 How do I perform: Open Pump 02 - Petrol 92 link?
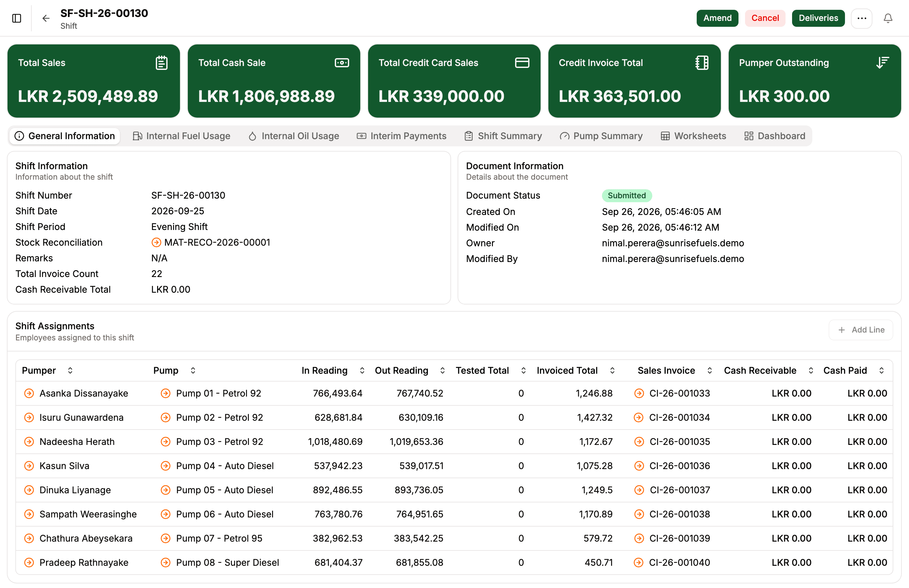[219, 417]
